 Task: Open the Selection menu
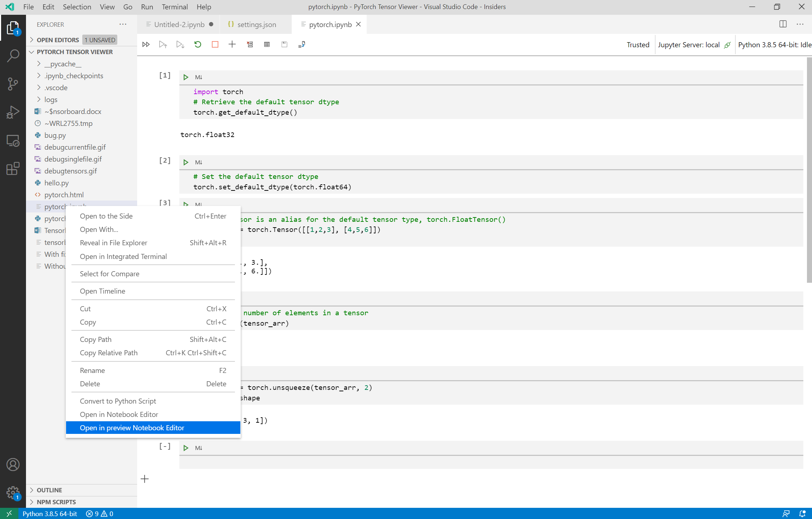77,7
